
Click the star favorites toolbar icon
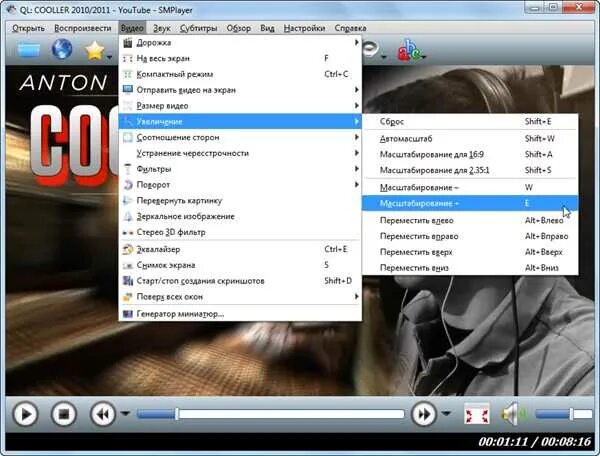coord(95,50)
